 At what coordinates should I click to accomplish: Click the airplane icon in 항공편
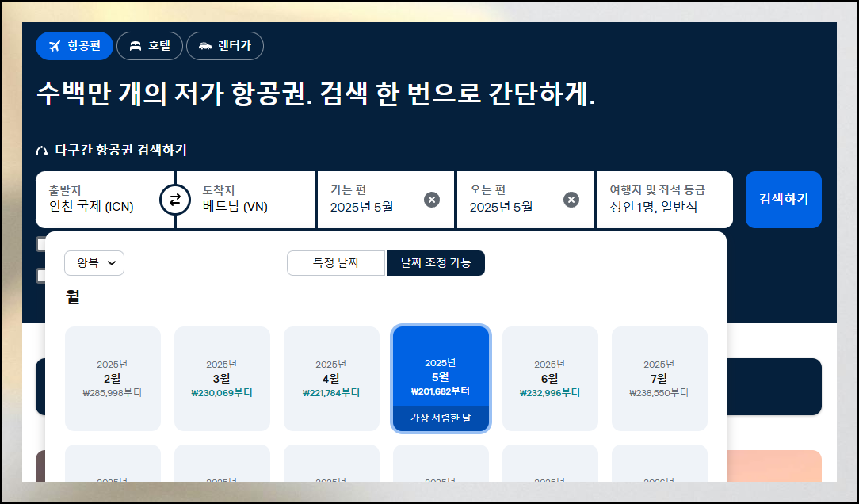pos(54,46)
